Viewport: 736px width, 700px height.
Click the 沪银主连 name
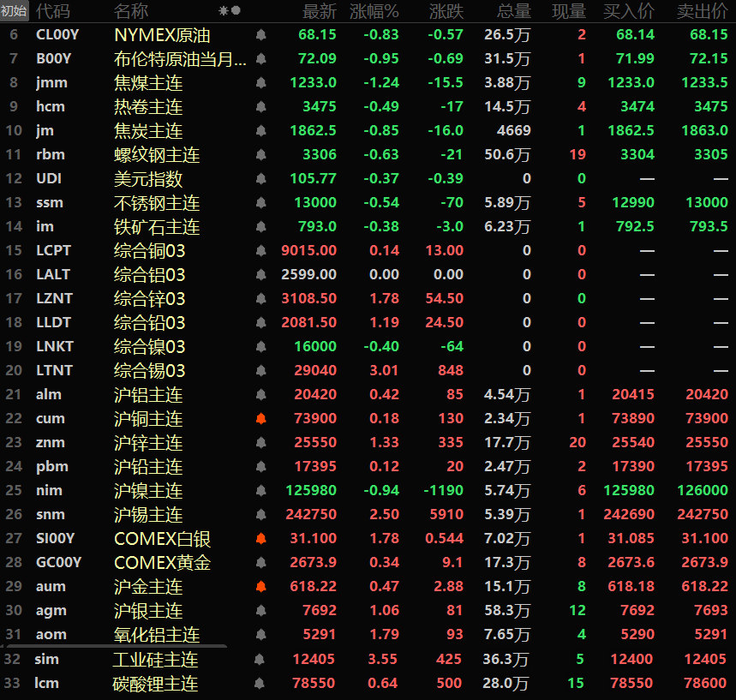[x=148, y=611]
